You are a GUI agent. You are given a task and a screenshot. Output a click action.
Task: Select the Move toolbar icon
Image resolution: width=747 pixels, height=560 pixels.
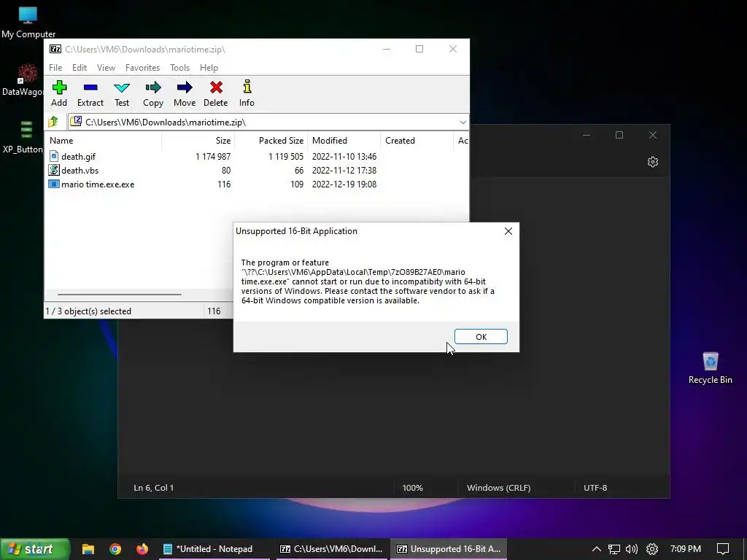pos(185,93)
